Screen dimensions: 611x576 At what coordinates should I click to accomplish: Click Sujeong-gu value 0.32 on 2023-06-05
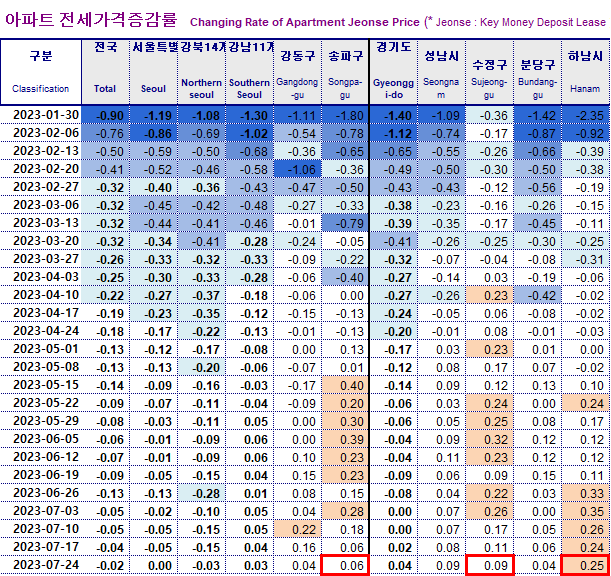point(489,439)
